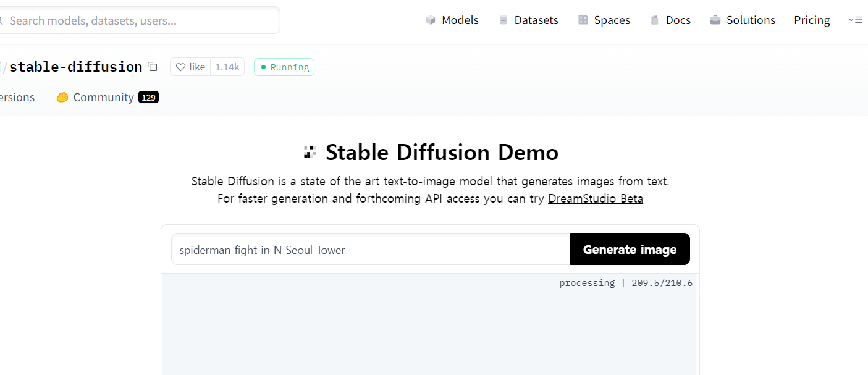Image resolution: width=868 pixels, height=375 pixels.
Task: Click the heart like icon
Action: tap(180, 67)
